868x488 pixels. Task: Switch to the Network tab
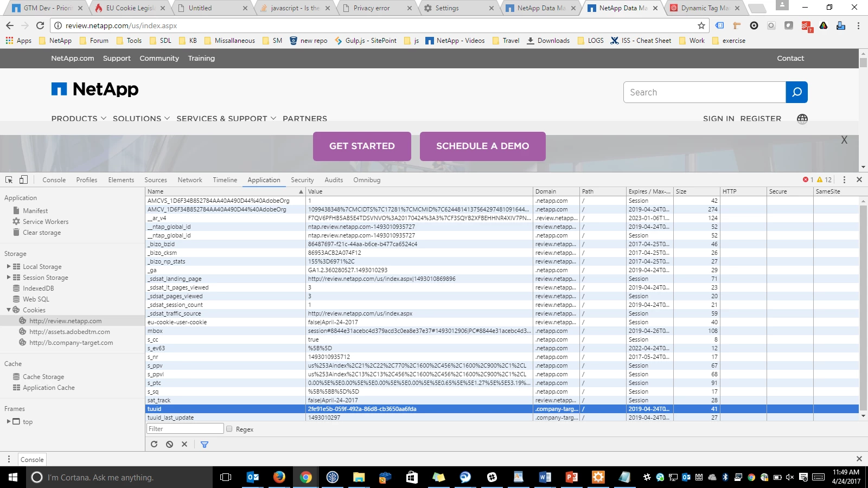(190, 180)
